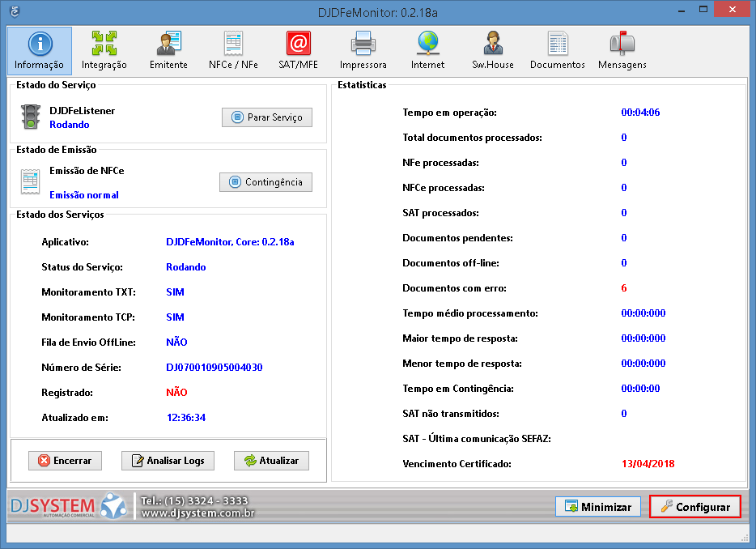
Task: Click the Maior tempo de resposta value
Action: click(x=643, y=338)
